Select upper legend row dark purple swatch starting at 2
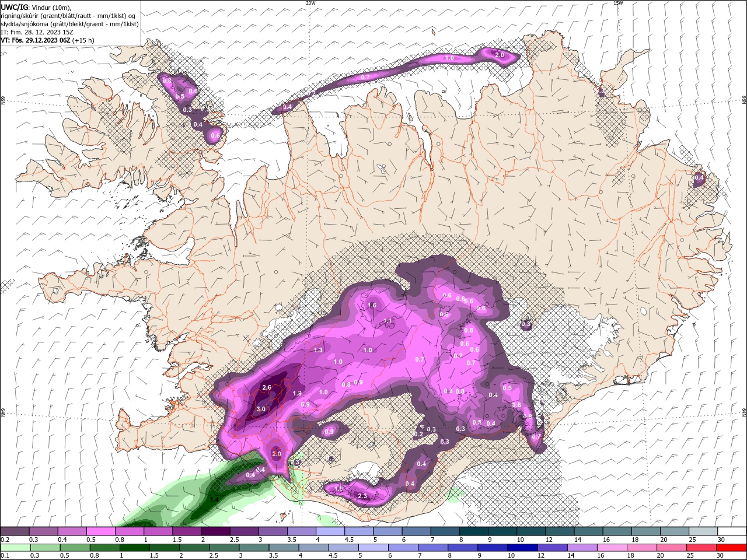 215,531
